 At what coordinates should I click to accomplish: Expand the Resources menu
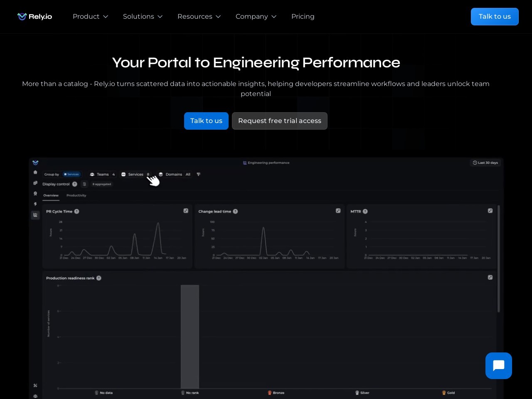pyautogui.click(x=199, y=17)
